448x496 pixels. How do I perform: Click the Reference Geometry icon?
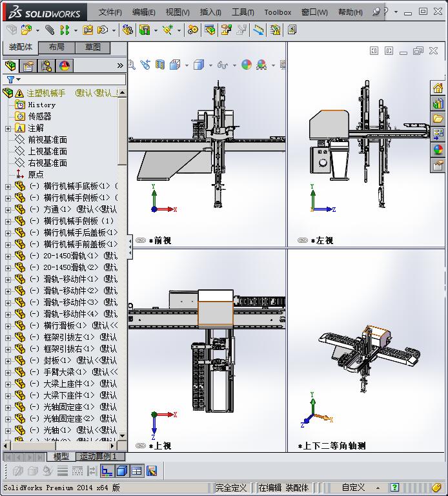coord(168,30)
